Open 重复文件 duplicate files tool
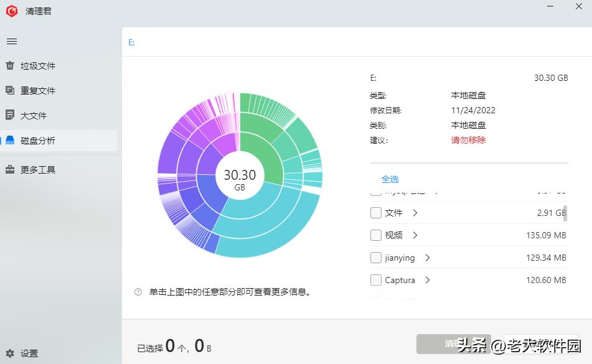The height and width of the screenshot is (364, 592). [x=9, y=90]
